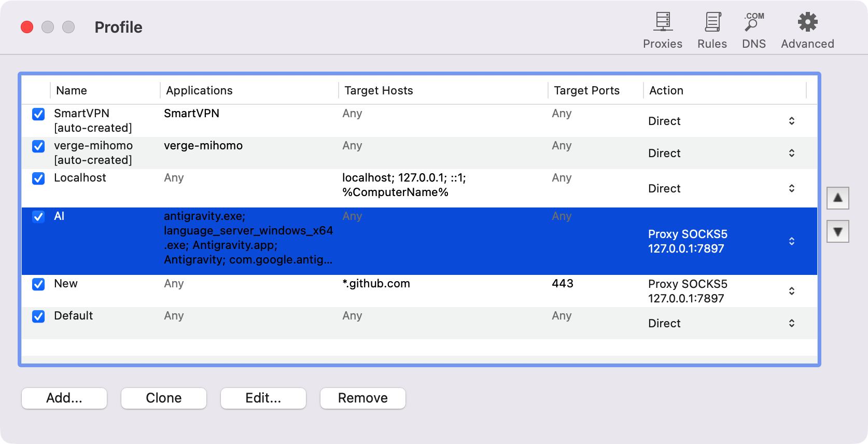868x444 pixels.
Task: Open the Rules toolbar item
Action: pos(712,31)
